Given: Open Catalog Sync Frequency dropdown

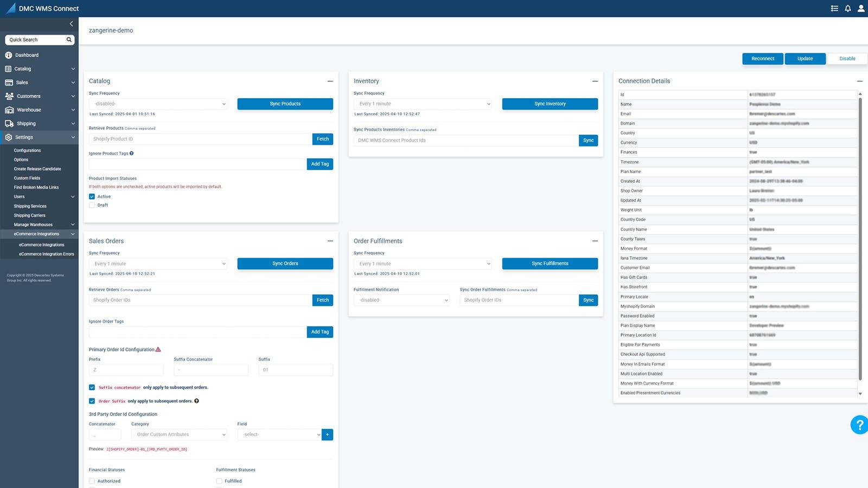Looking at the screenshot, I should (158, 104).
